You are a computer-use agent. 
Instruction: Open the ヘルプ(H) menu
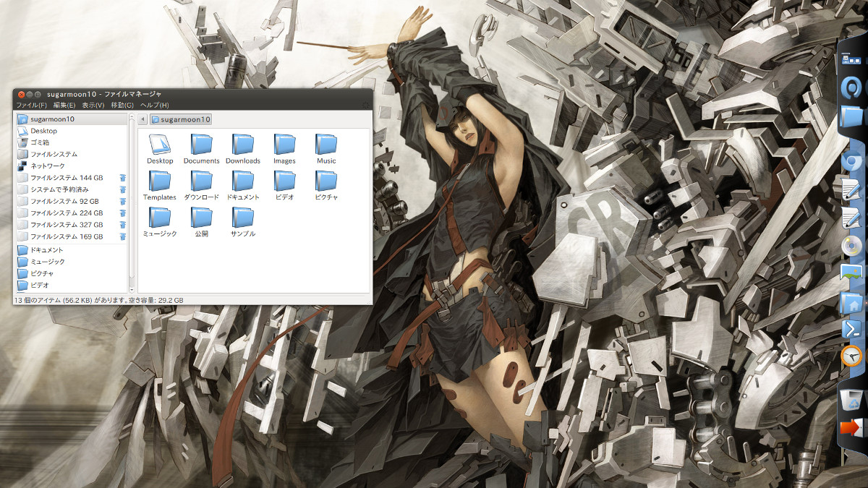pyautogui.click(x=154, y=106)
